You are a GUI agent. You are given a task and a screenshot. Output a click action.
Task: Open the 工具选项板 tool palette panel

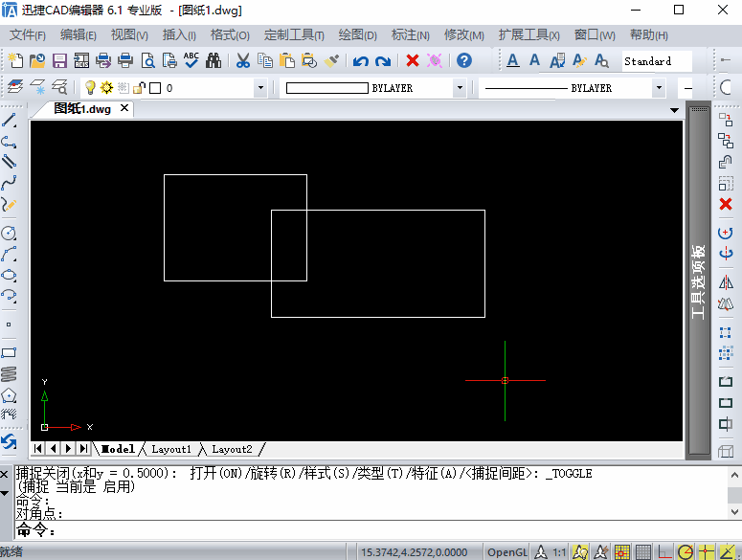(699, 280)
